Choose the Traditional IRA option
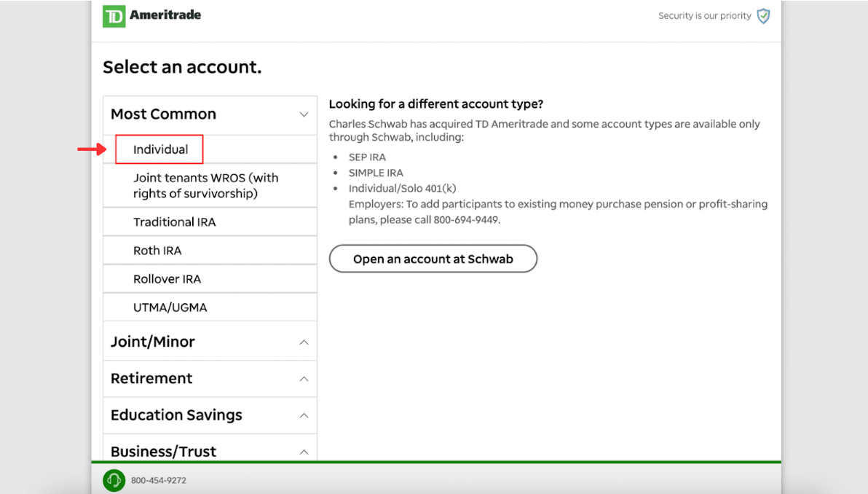This screenshot has height=494, width=868. [x=174, y=222]
